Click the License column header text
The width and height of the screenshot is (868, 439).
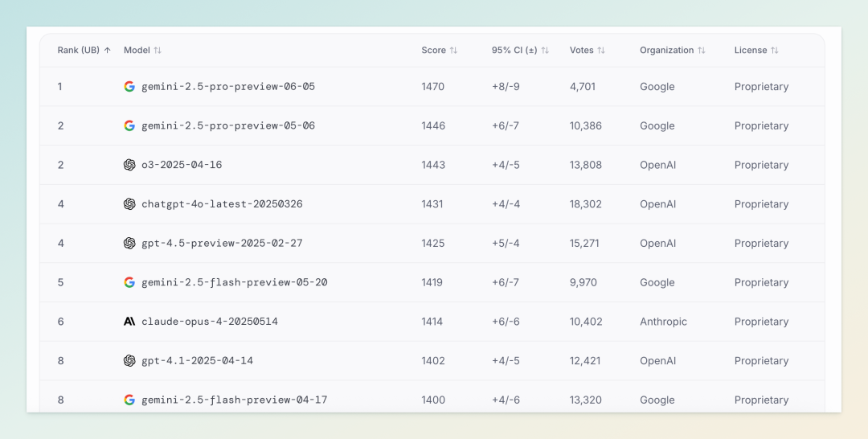click(x=751, y=51)
